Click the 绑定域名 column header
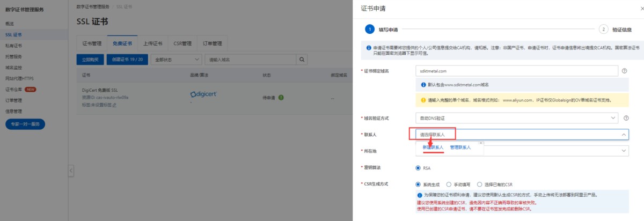 point(339,75)
